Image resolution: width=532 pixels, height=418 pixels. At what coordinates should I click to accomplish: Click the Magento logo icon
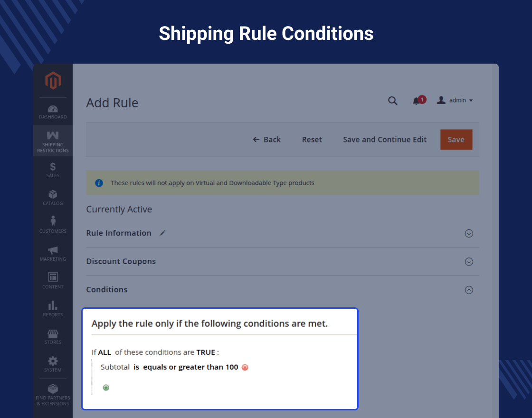(53, 81)
